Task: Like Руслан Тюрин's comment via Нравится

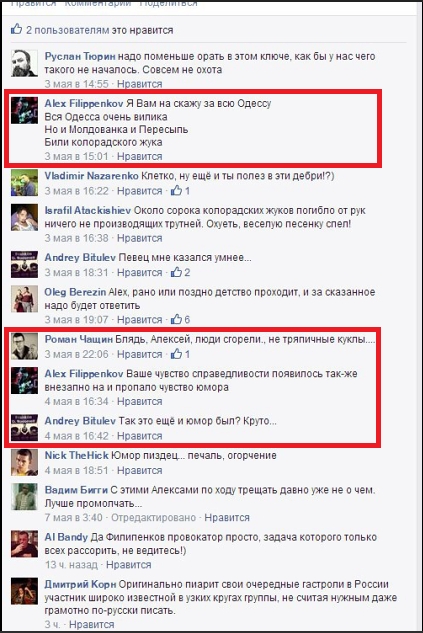Action: tap(140, 84)
